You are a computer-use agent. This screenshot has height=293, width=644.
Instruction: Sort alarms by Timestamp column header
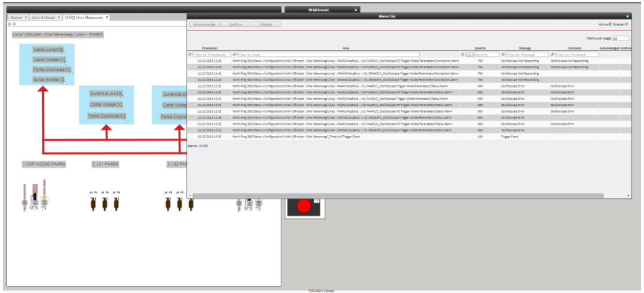(209, 48)
